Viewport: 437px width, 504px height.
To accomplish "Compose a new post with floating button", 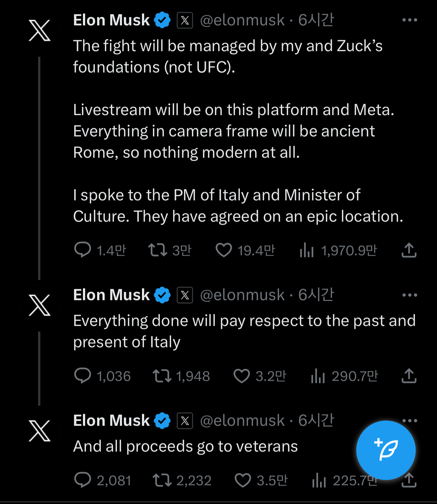I will [x=386, y=450].
